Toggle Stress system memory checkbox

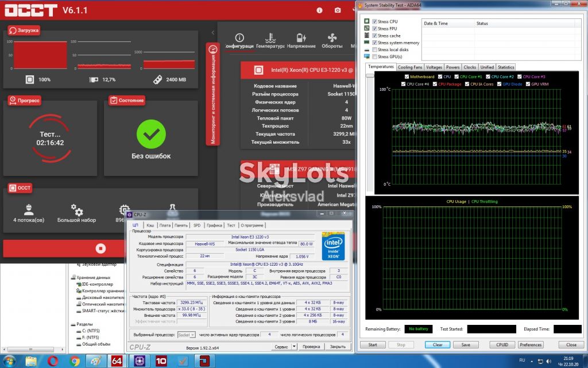coord(374,43)
